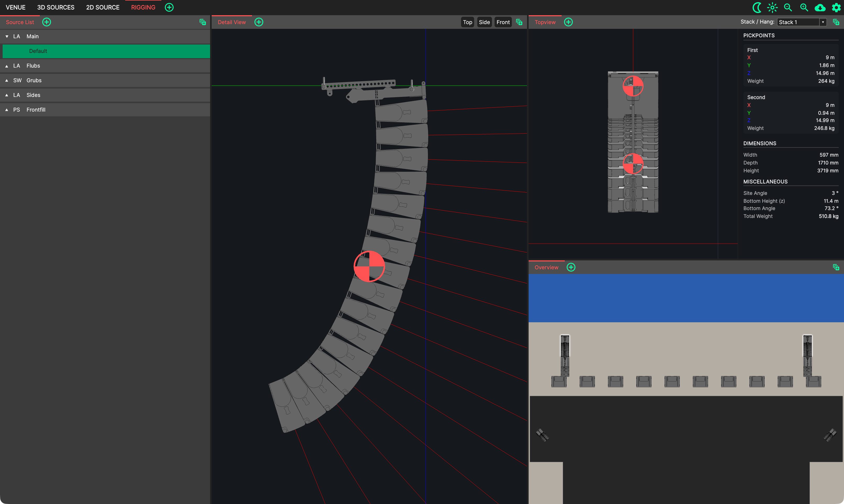Select the Source List panel tab
Image resolution: width=844 pixels, height=504 pixels.
click(x=20, y=22)
